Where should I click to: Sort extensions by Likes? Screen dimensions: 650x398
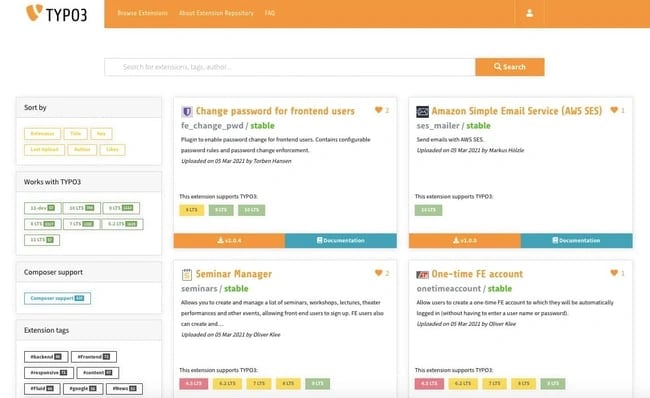(x=112, y=150)
